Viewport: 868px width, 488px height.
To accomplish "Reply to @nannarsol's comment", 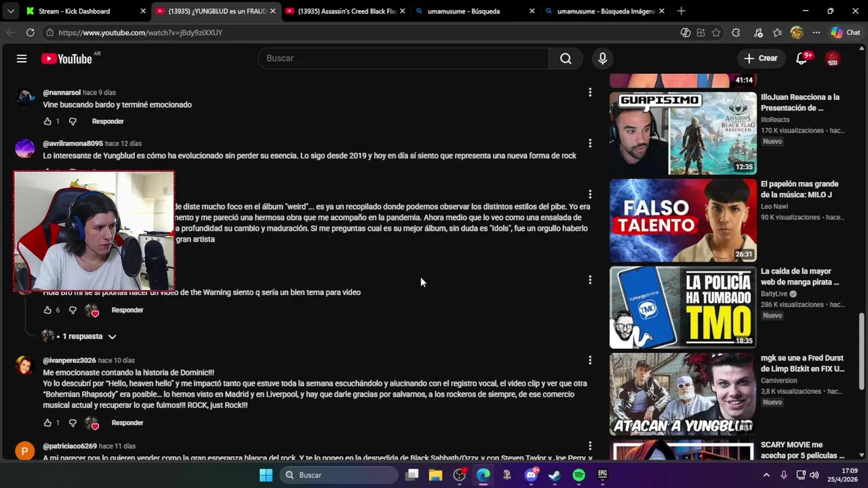I will (108, 121).
